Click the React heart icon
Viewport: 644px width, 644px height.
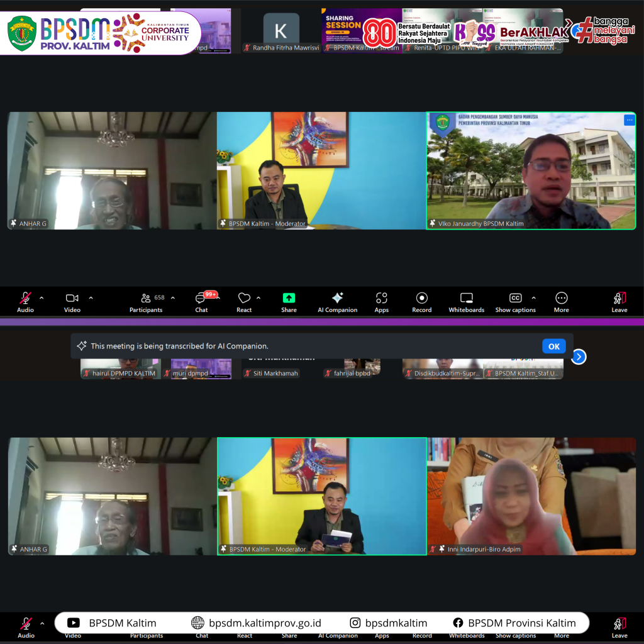click(x=244, y=299)
